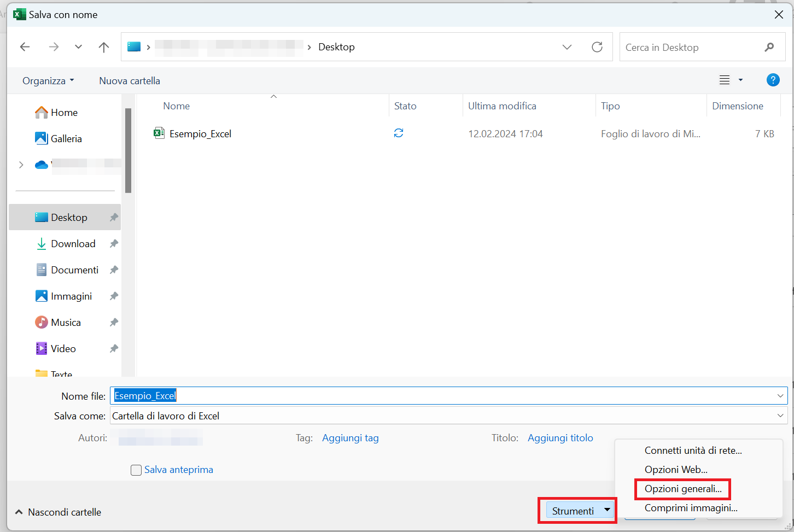This screenshot has width=794, height=532.
Task: Open the Organizza menu
Action: 48,81
